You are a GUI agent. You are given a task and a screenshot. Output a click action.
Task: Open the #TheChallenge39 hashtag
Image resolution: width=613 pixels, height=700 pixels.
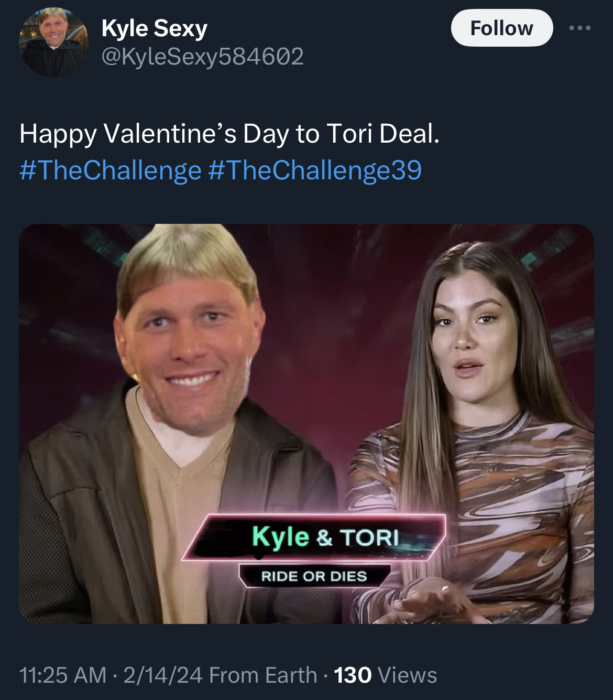point(315,170)
